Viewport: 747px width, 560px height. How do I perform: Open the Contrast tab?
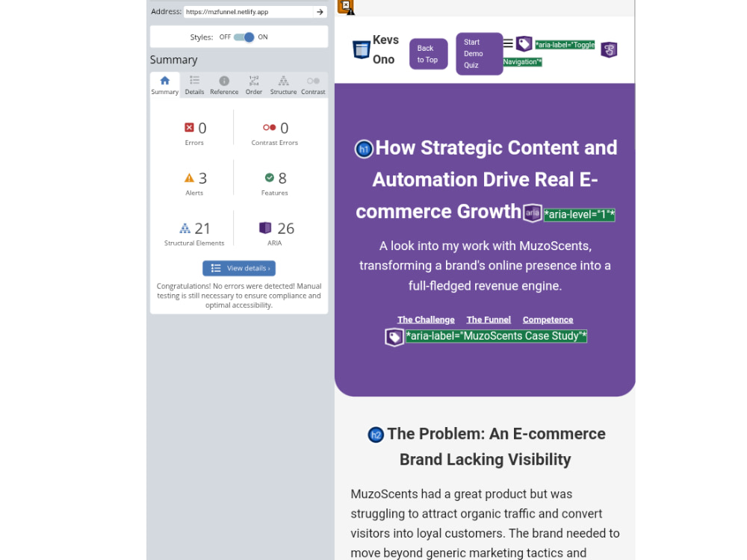pos(313,85)
